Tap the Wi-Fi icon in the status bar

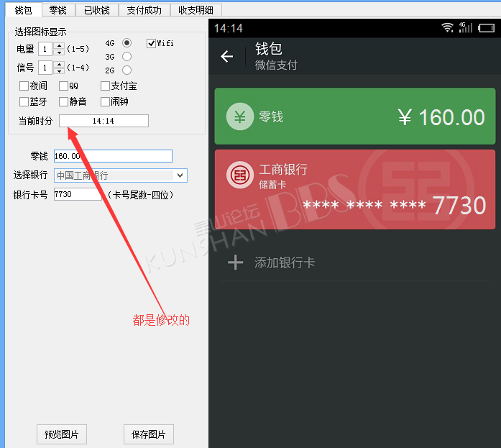click(x=448, y=28)
